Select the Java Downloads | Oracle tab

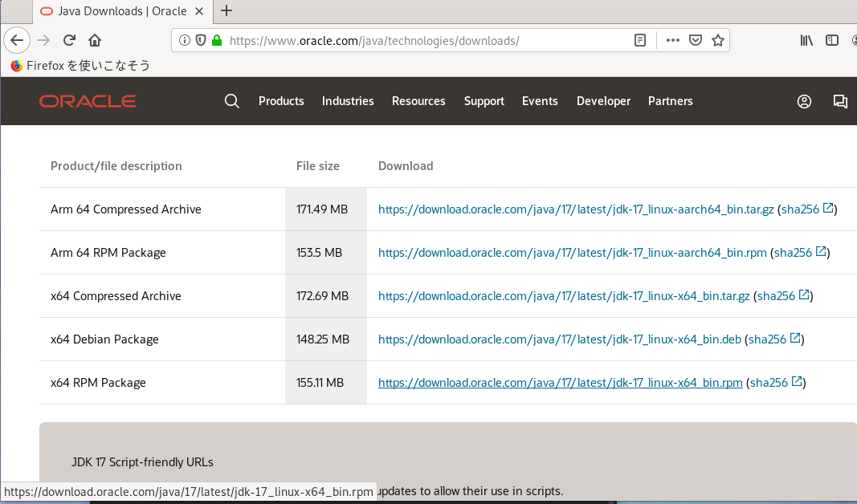(122, 11)
